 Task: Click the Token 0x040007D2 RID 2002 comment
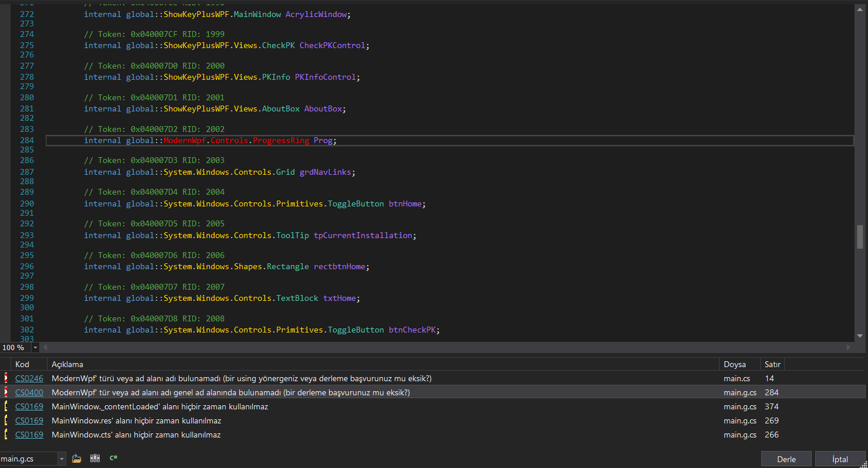[x=154, y=129]
